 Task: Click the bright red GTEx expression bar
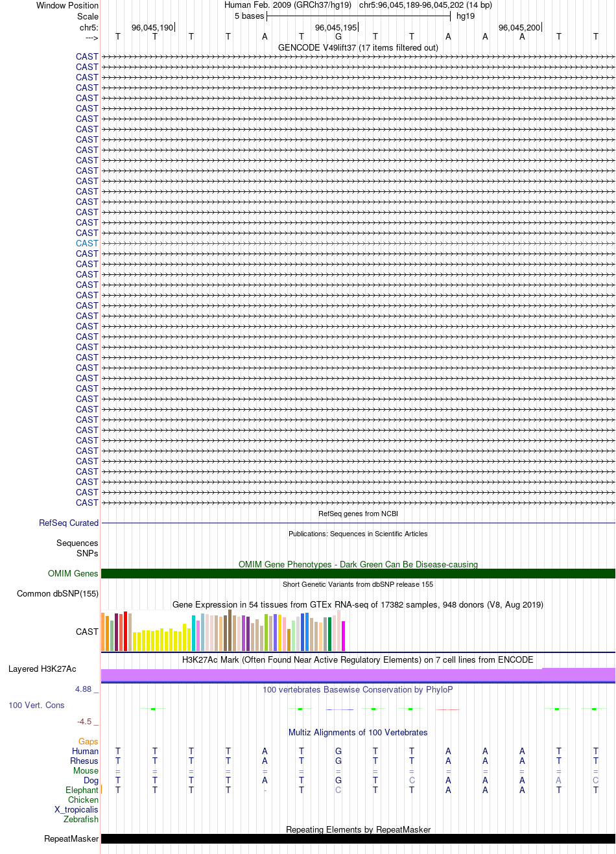[125, 631]
